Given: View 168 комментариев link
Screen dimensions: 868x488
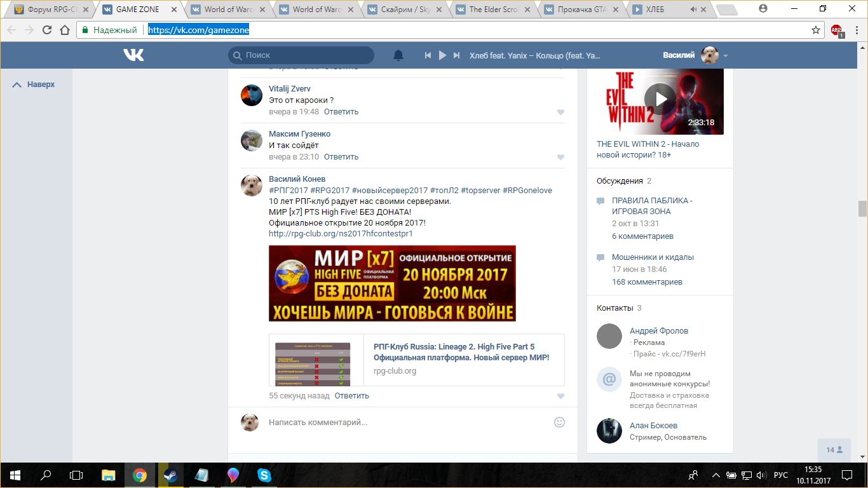Looking at the screenshot, I should coord(647,282).
